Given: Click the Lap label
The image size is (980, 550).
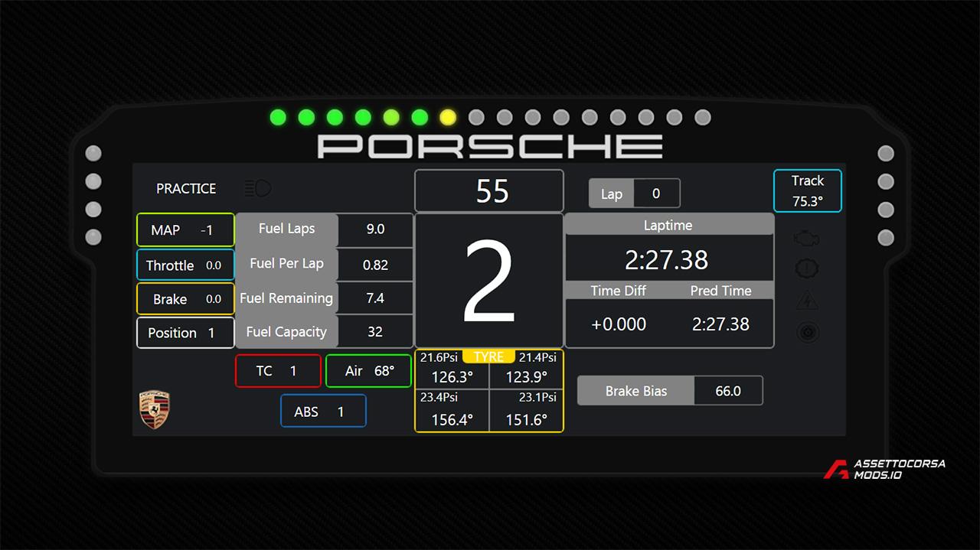Looking at the screenshot, I should [x=611, y=194].
